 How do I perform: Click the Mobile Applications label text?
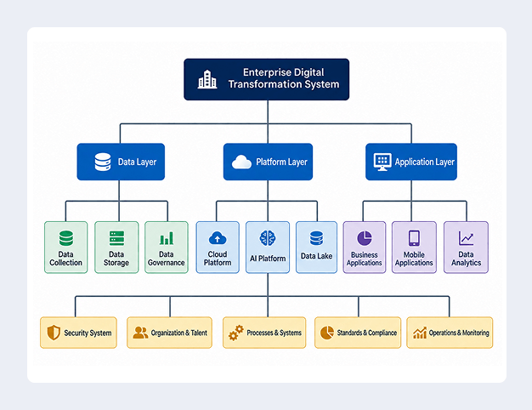[414, 259]
